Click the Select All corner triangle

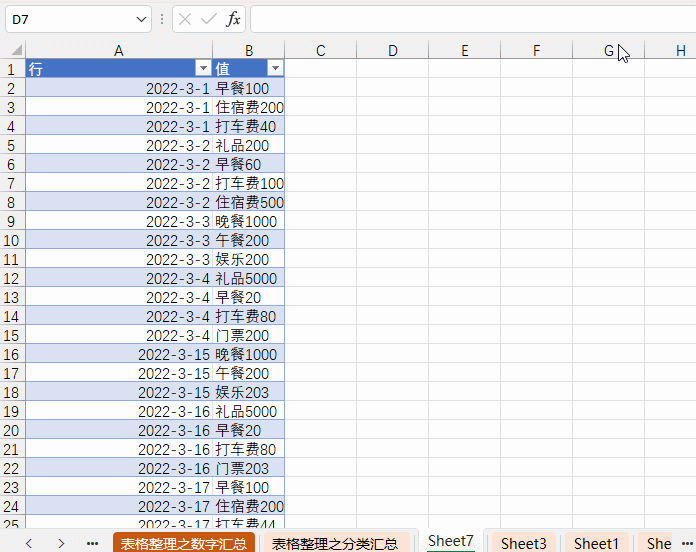pos(15,50)
